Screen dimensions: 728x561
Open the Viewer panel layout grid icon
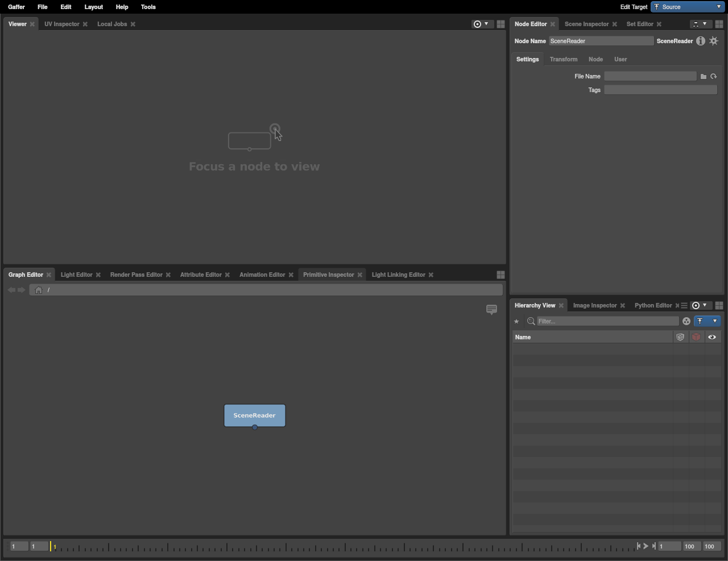point(500,24)
